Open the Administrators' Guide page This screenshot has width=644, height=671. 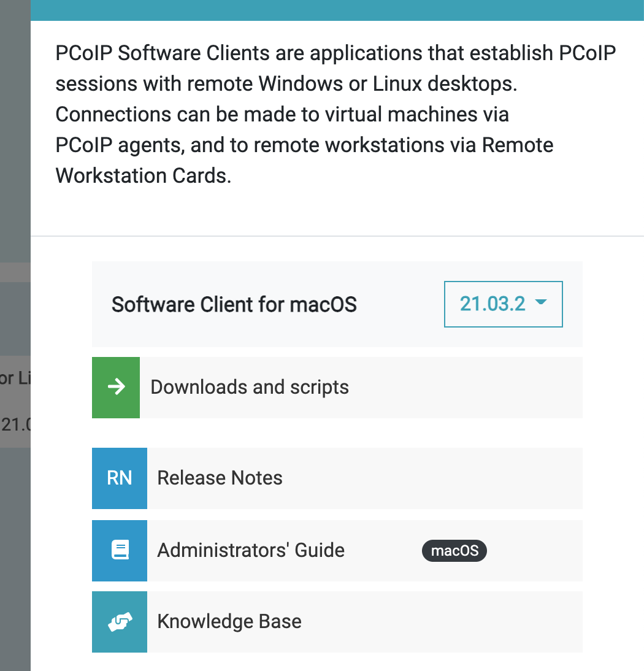point(251,550)
